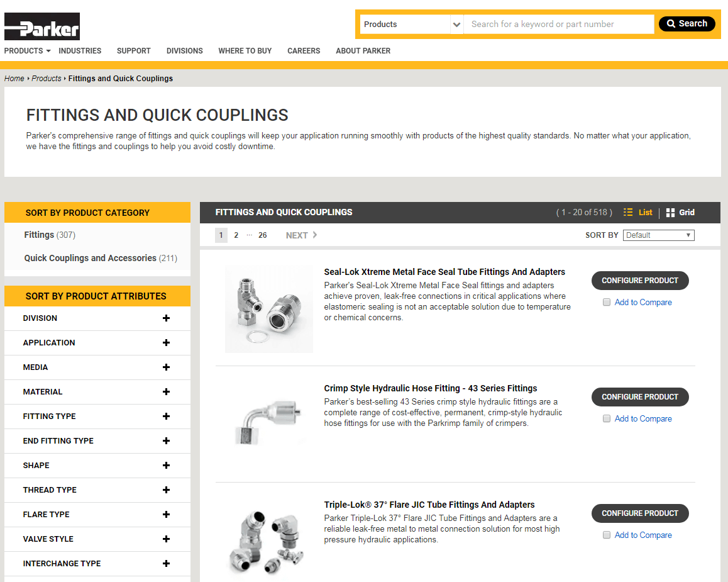Check Add to Compare for Seal-Lok Xtreme
Screen dimensions: 728x582
point(607,303)
